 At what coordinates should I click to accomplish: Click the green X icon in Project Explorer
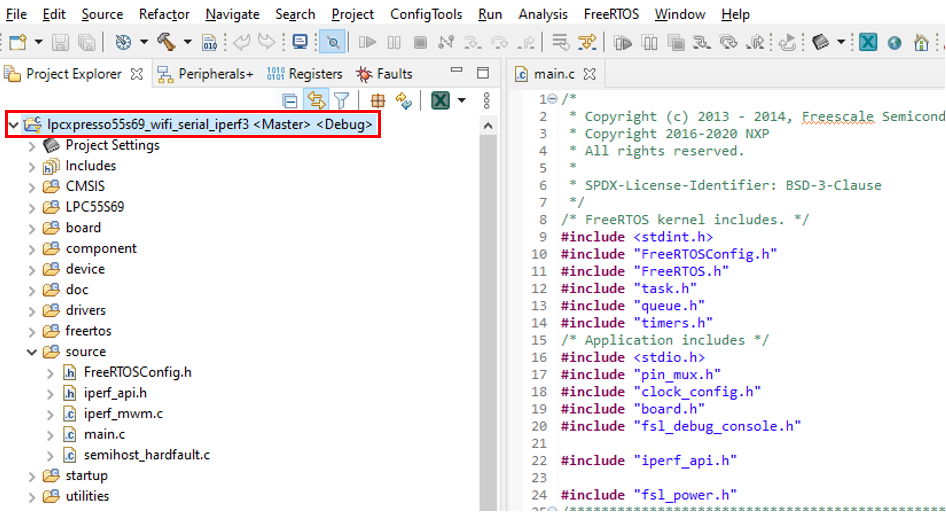[x=440, y=100]
